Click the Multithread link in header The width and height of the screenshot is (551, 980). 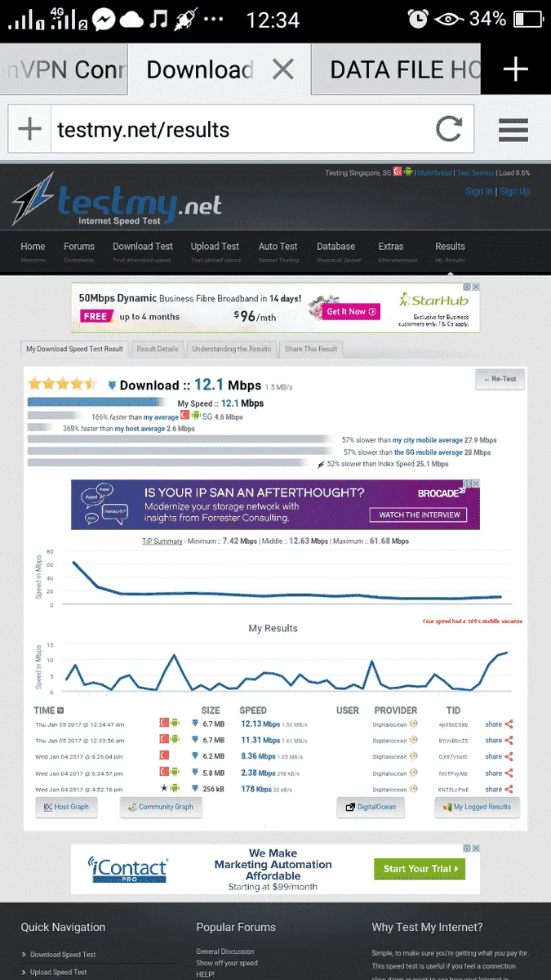click(x=434, y=173)
